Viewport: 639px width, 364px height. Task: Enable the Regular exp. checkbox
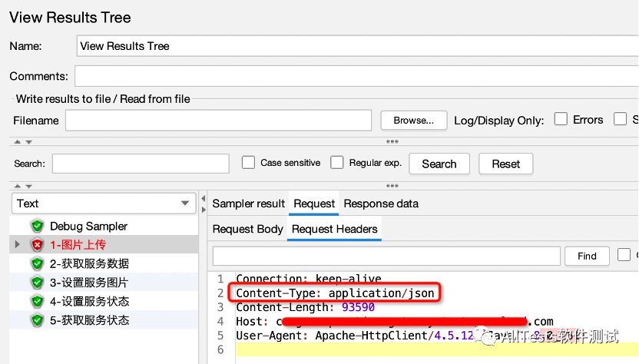(336, 163)
